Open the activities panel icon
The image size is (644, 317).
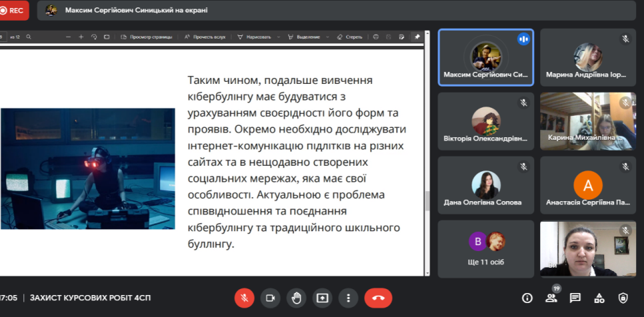599,298
